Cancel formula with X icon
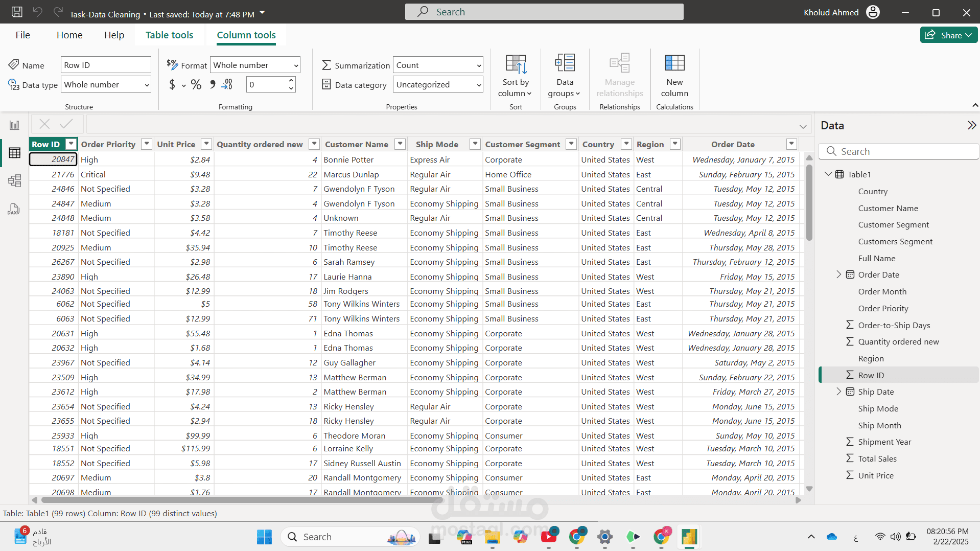 [x=44, y=124]
